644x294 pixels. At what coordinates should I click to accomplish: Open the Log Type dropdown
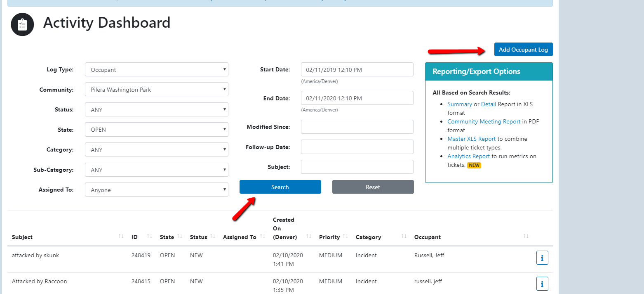157,69
